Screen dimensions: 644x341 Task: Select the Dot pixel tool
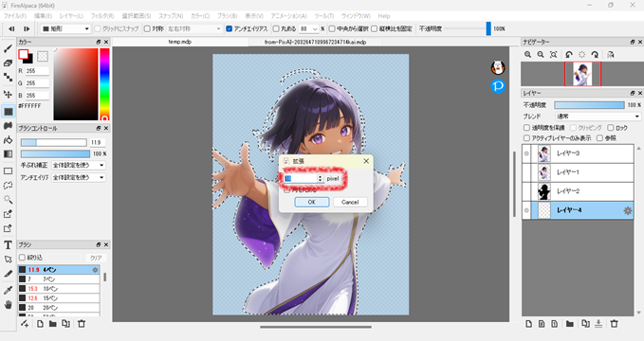pyautogui.click(x=8, y=77)
